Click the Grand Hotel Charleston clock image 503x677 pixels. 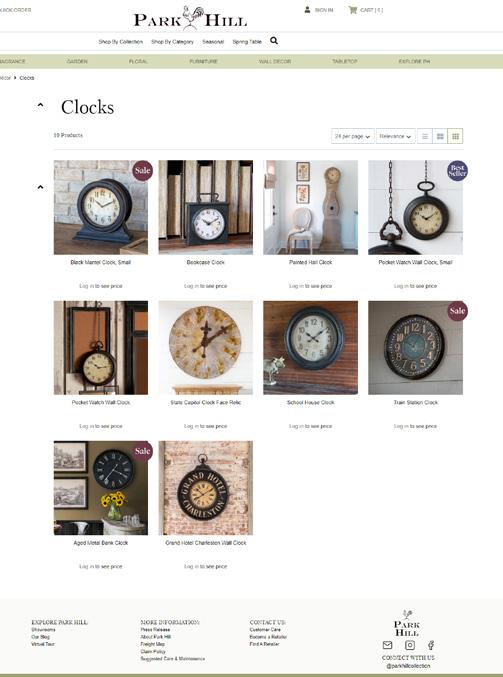206,488
